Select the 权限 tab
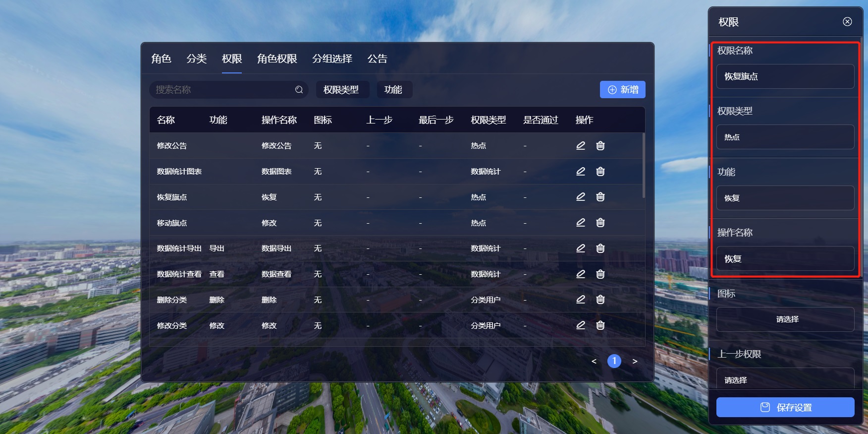868x434 pixels. 232,59
